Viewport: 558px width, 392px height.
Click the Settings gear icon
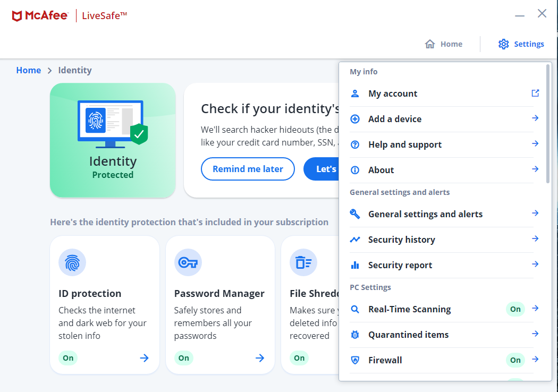[x=504, y=44]
